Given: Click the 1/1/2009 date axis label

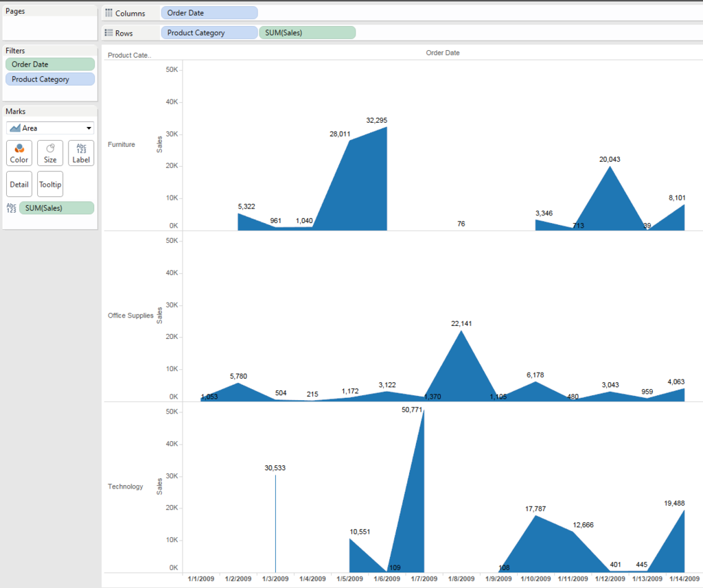Looking at the screenshot, I should [x=201, y=578].
